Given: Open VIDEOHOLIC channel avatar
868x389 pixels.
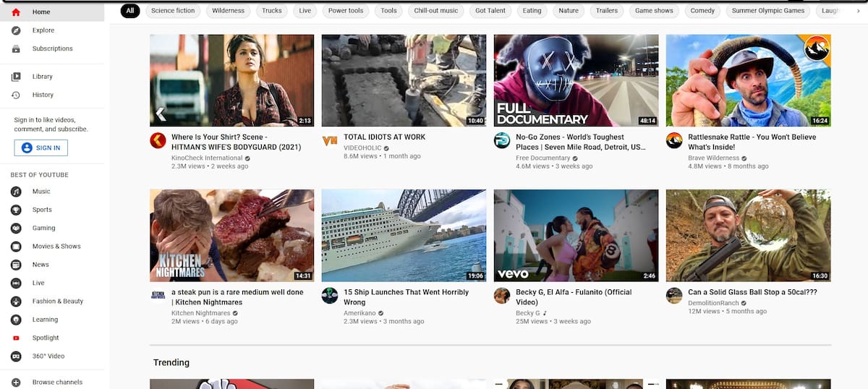Looking at the screenshot, I should [x=330, y=140].
